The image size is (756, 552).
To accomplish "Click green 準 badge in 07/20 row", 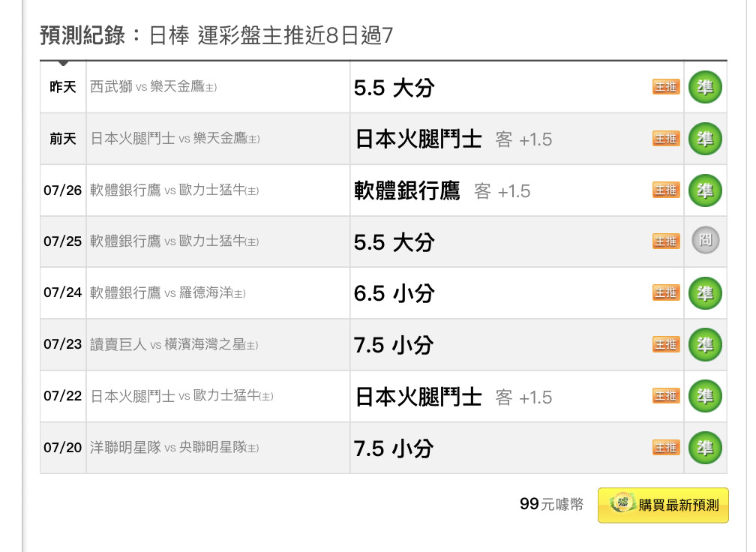I will tap(705, 448).
